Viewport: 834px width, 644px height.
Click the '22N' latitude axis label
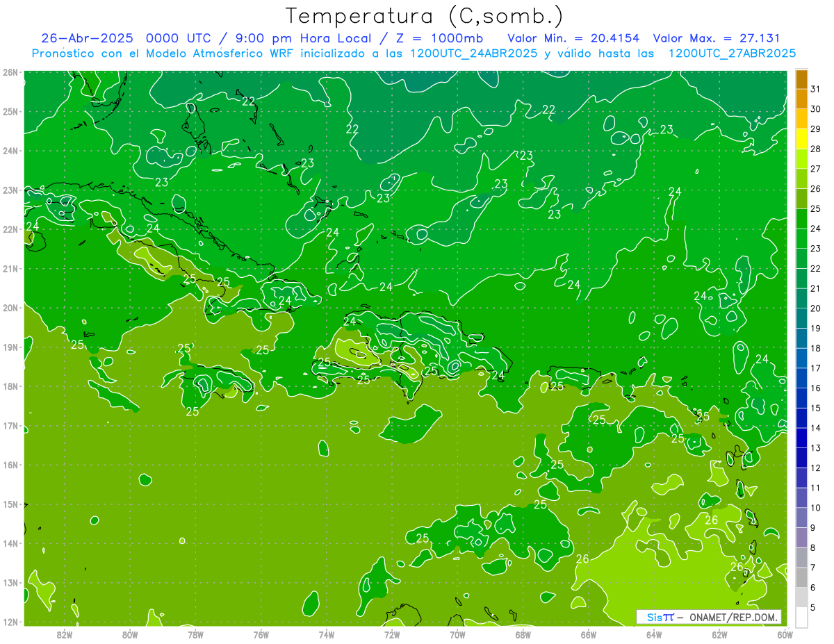pos(10,229)
